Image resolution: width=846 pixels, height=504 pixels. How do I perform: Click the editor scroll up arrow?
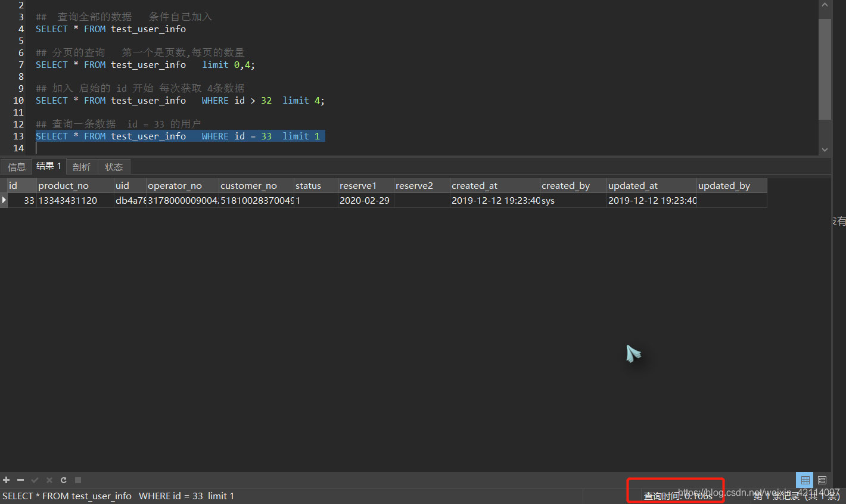tap(825, 5)
